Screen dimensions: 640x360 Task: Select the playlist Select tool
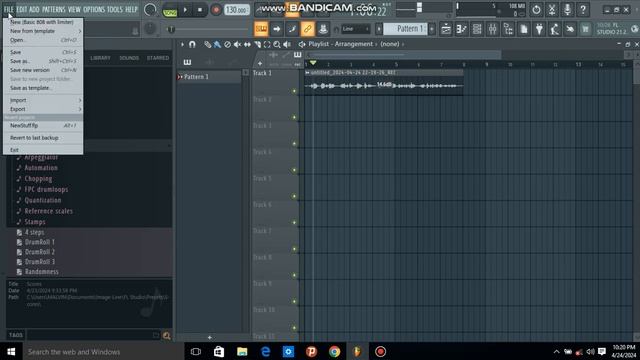tap(267, 44)
